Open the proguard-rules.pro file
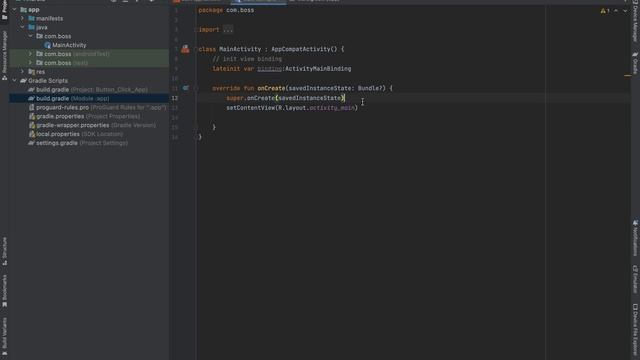 (x=101, y=107)
